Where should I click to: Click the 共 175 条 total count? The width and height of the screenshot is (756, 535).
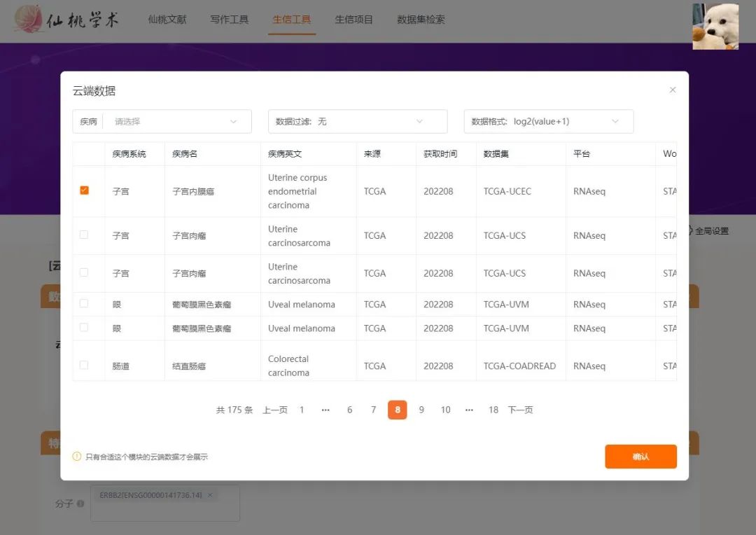click(234, 410)
